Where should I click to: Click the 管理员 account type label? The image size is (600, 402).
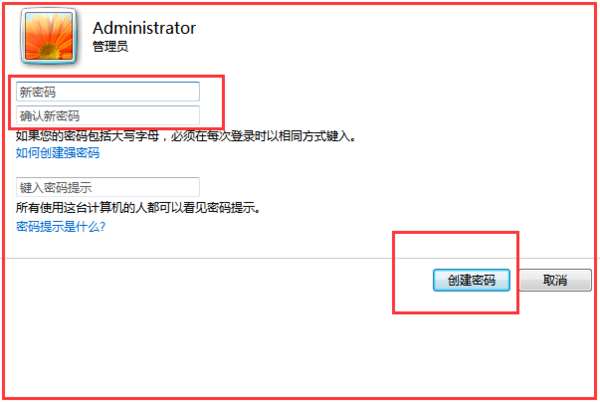click(110, 47)
